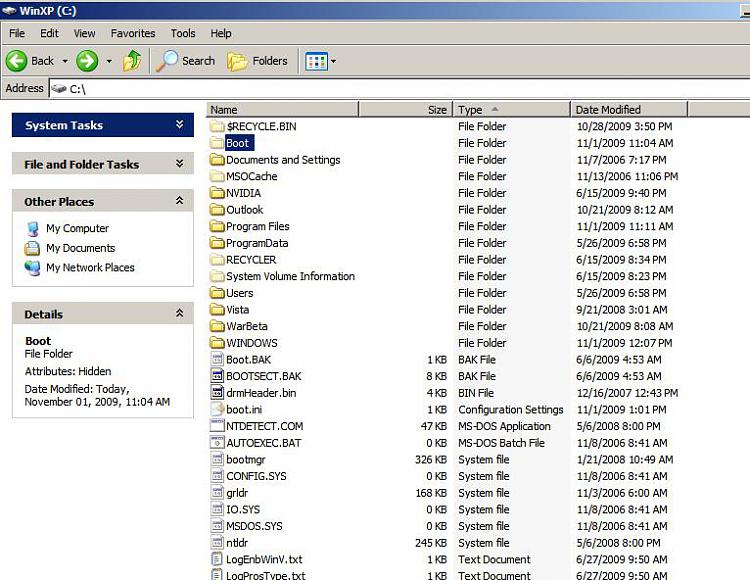Select the Boot.BAK file icon
Screen dimensions: 750x580
coord(217,359)
